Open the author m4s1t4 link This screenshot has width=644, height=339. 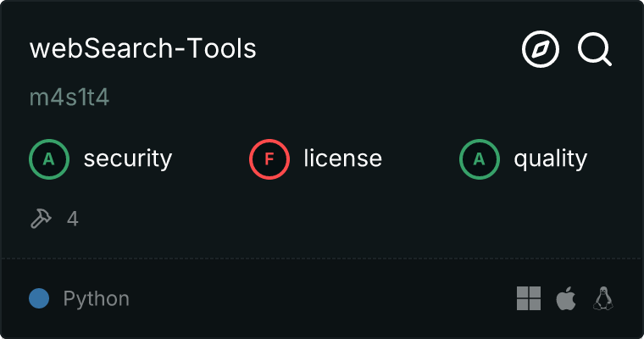click(x=69, y=97)
